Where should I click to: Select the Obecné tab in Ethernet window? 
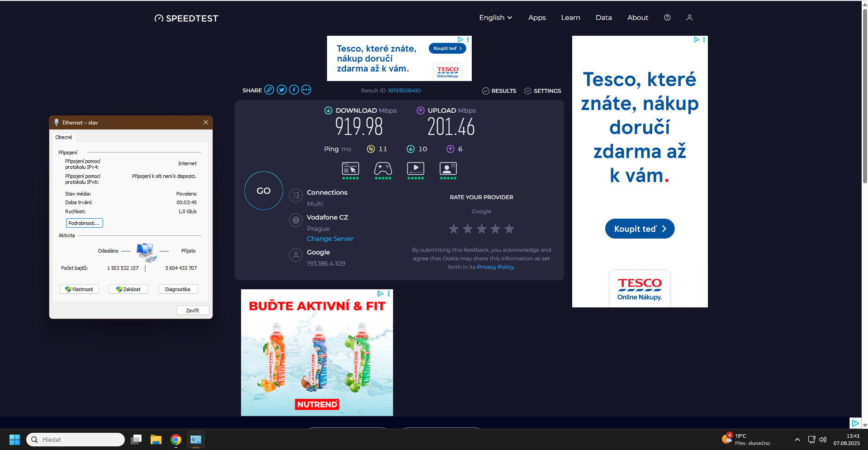click(64, 137)
